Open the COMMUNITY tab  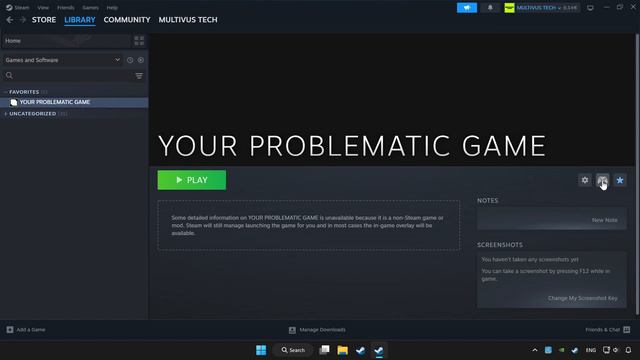click(127, 20)
